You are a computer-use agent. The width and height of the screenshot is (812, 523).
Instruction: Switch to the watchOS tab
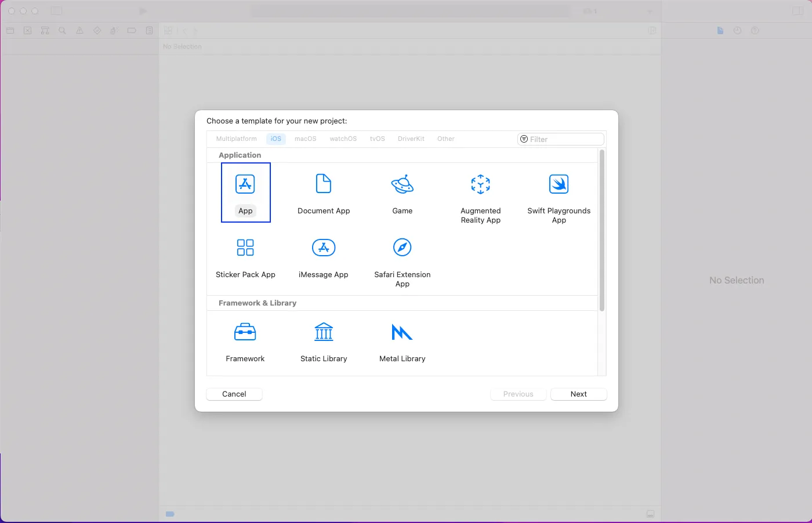coord(343,139)
